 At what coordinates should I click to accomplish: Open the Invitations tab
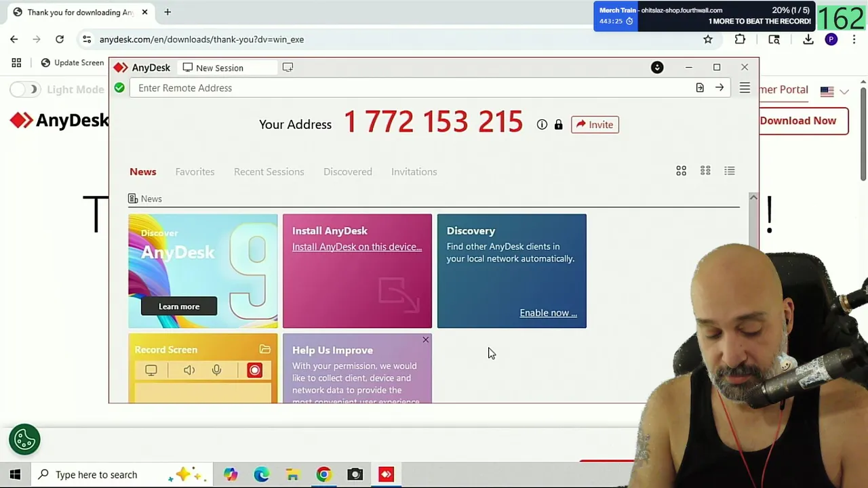414,171
